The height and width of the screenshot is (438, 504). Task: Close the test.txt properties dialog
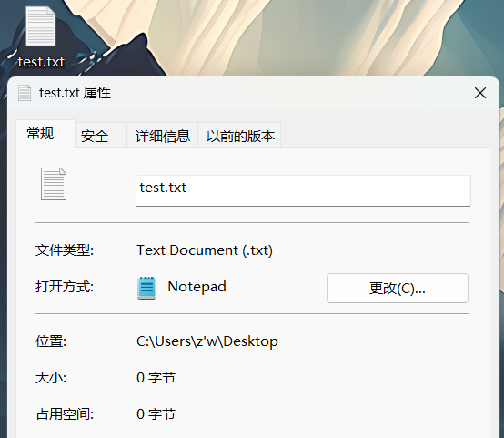coord(480,93)
